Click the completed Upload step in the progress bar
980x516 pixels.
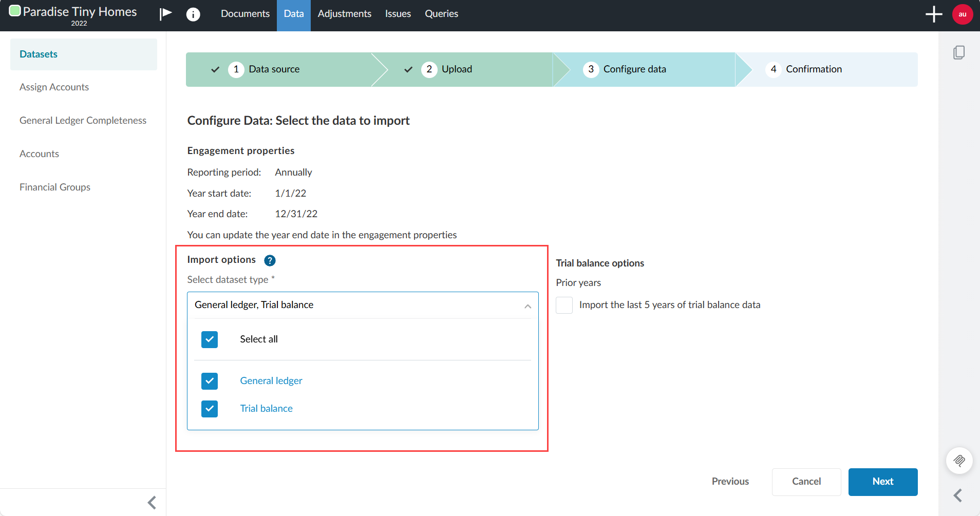tap(456, 69)
